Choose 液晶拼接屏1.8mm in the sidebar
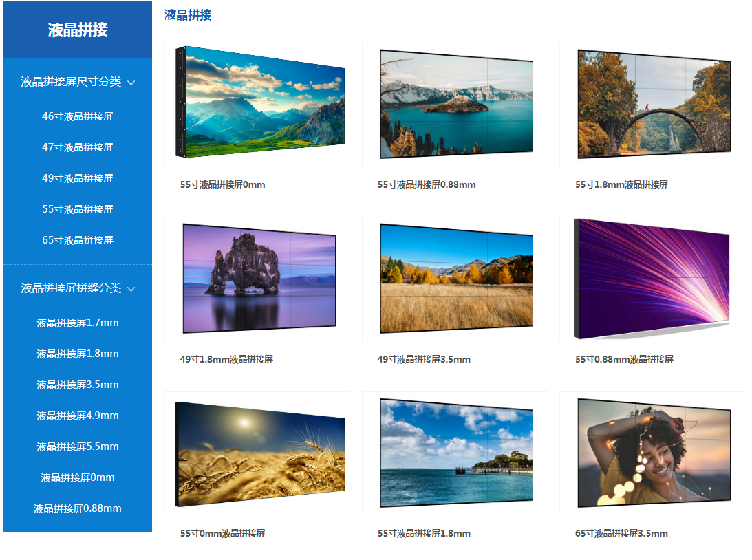 pos(78,354)
